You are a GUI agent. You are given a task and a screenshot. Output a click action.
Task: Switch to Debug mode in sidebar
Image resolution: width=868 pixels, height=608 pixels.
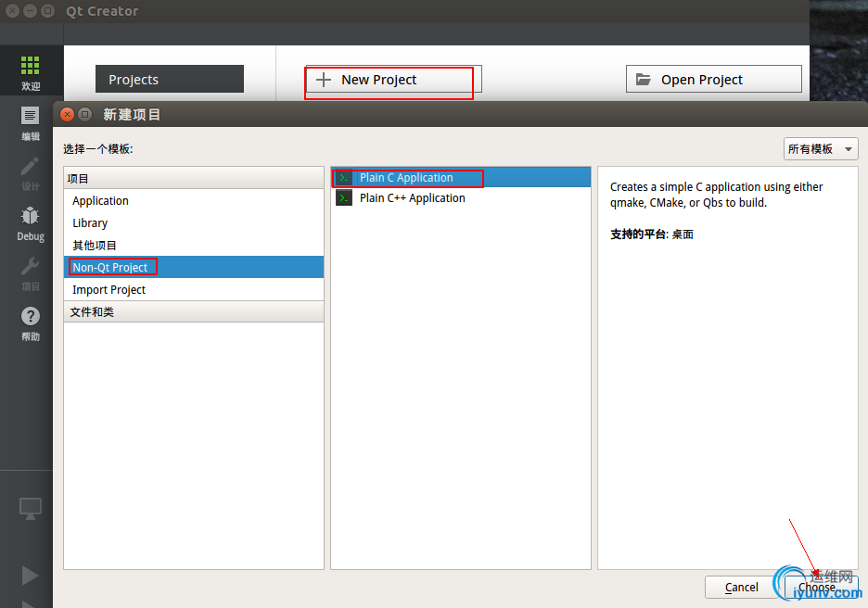pyautogui.click(x=31, y=223)
